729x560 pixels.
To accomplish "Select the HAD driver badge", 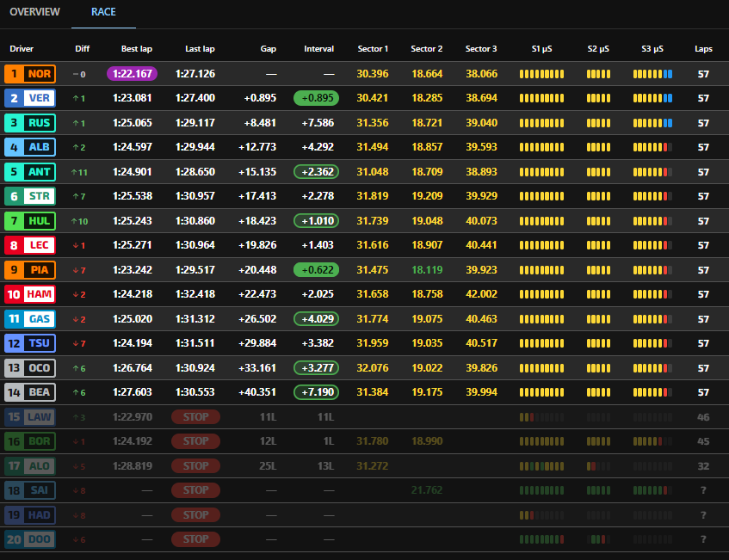I will [30, 515].
